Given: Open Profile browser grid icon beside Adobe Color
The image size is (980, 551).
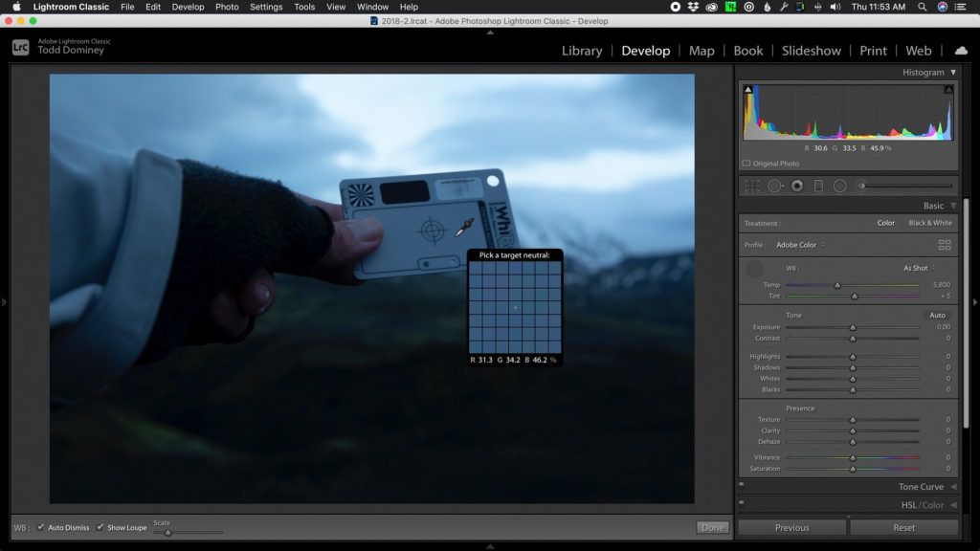Looking at the screenshot, I should (946, 244).
